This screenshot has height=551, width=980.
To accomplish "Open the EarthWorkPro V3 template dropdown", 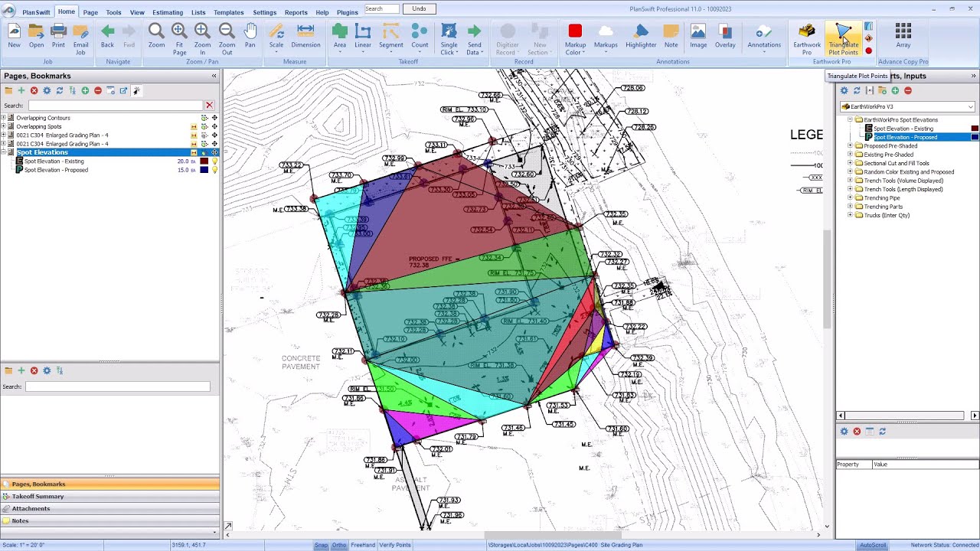I will [971, 107].
